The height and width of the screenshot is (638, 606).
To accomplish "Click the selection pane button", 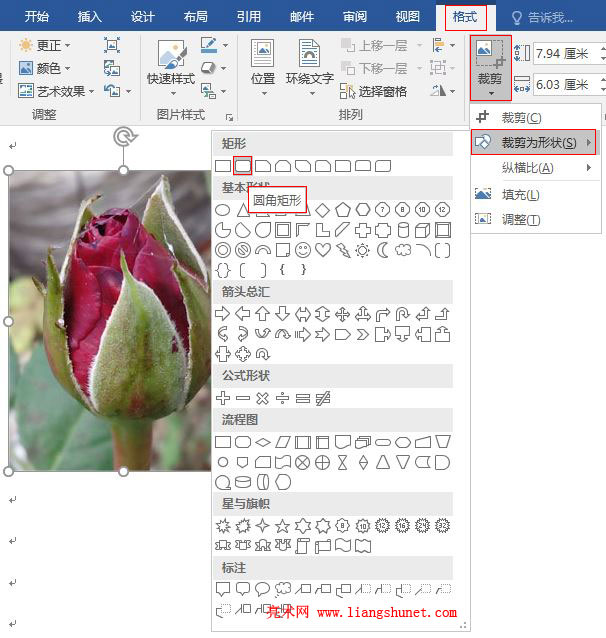I will [x=373, y=92].
